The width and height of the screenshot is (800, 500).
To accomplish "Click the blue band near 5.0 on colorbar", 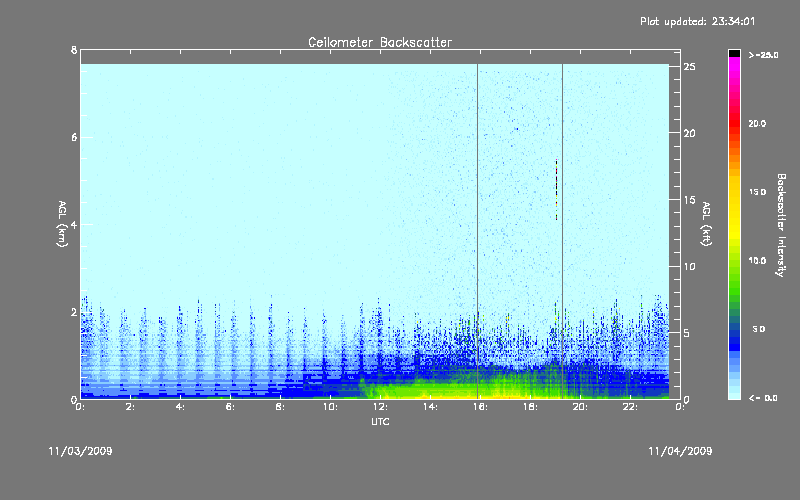I will [734, 332].
